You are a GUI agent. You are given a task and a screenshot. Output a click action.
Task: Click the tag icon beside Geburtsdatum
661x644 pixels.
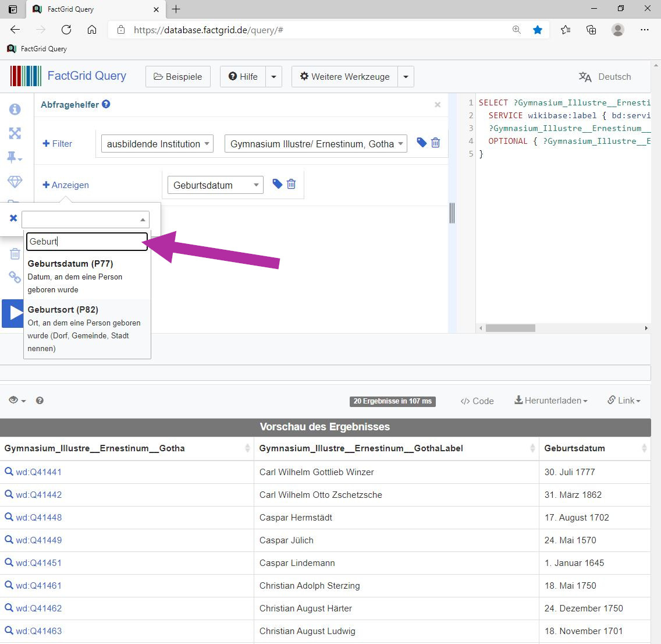(x=277, y=184)
